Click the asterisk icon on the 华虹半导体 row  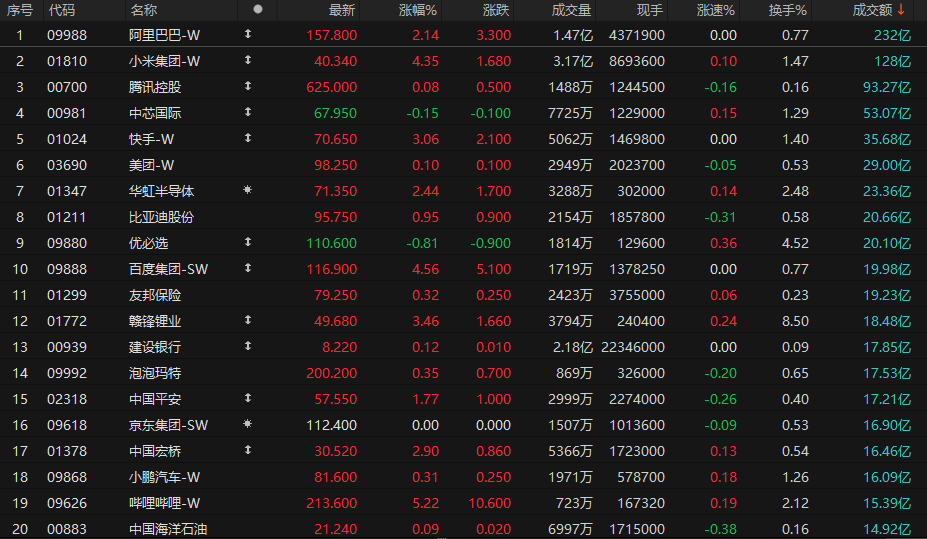click(x=248, y=190)
